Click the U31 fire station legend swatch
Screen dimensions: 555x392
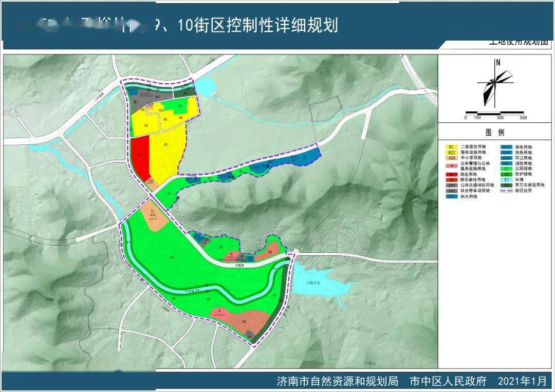507,163
